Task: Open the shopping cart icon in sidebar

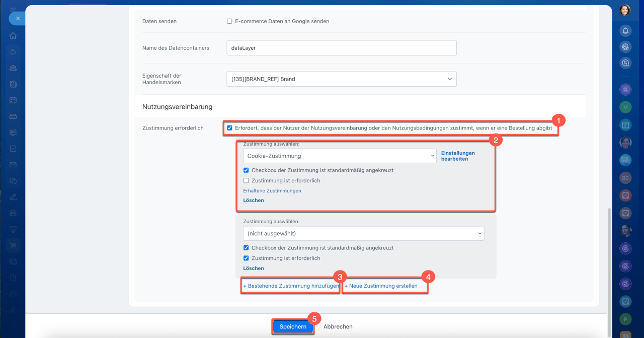Action: [13, 246]
